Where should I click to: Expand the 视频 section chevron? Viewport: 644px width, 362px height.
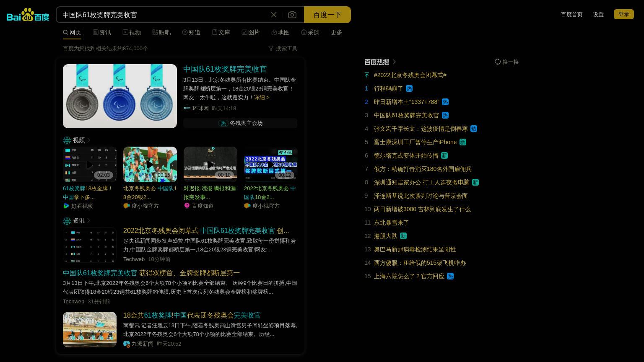tap(88, 140)
